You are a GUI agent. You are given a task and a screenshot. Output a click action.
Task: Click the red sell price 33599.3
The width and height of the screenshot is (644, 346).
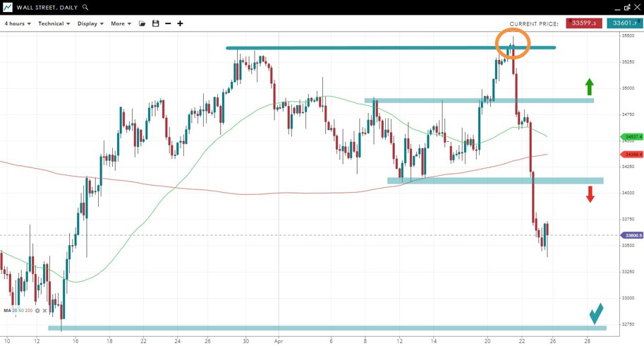click(x=584, y=23)
